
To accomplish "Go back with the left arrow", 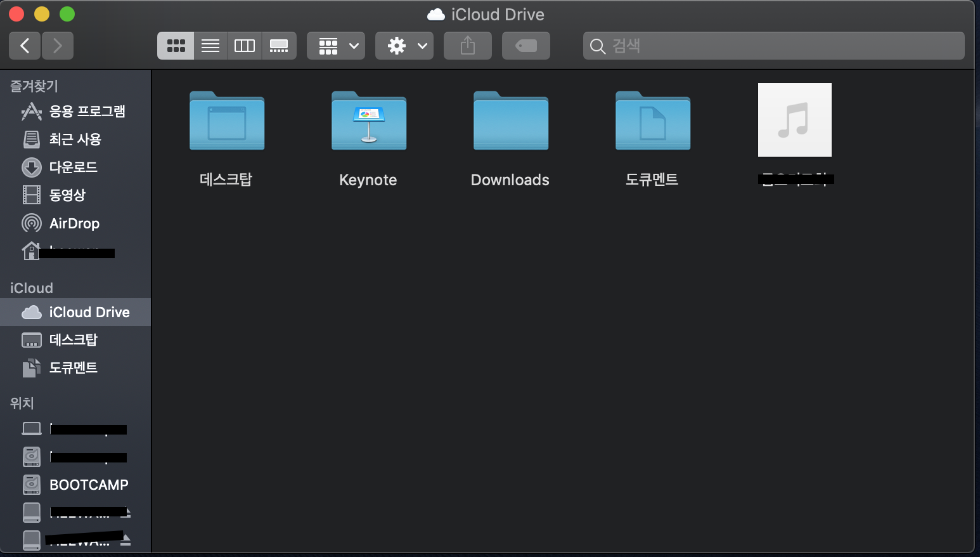I will (x=25, y=46).
